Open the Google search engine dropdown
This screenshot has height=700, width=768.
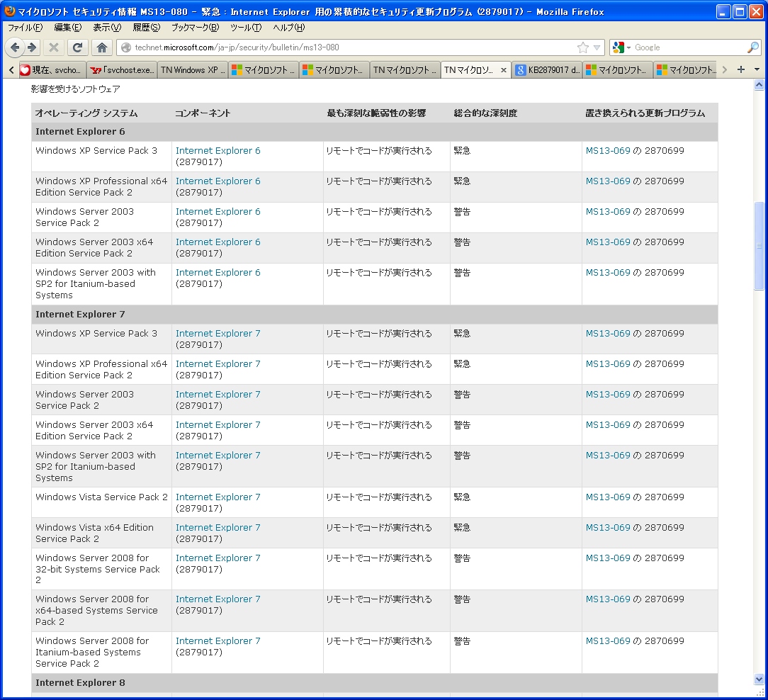pyautogui.click(x=621, y=47)
